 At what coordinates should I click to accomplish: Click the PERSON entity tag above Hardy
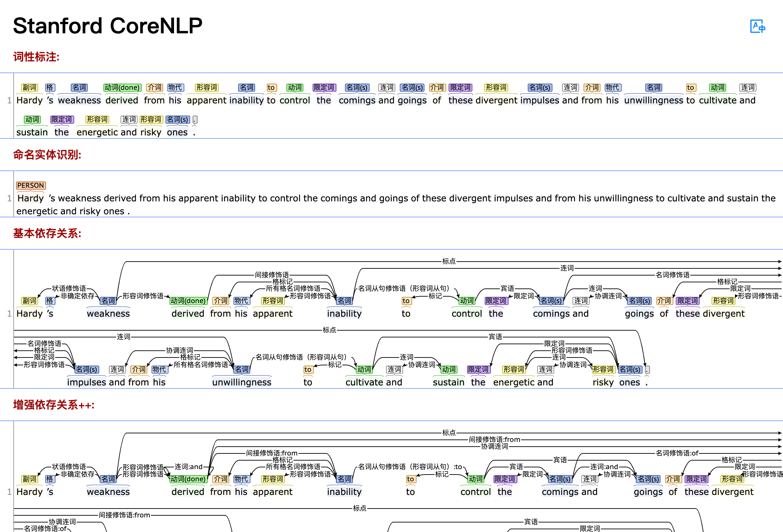[31, 185]
